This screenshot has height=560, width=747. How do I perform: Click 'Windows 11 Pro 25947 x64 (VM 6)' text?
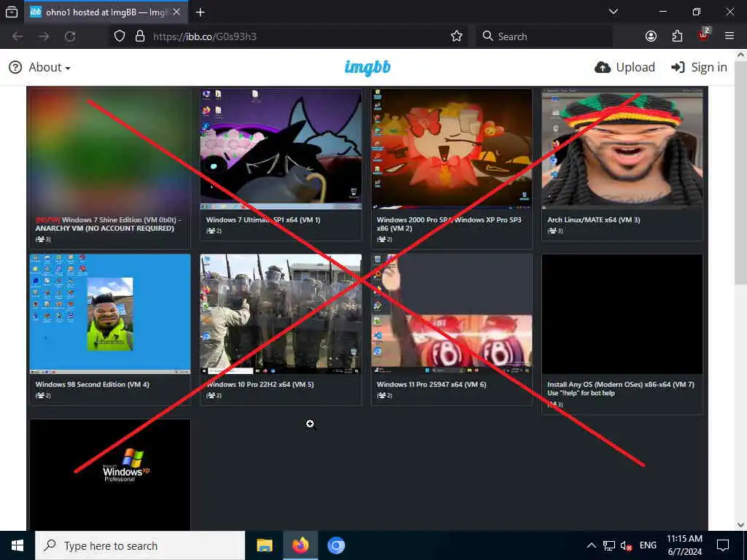point(431,384)
